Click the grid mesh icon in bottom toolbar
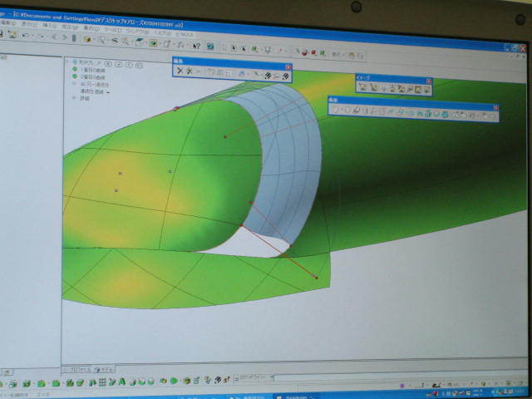The image size is (532, 399). tap(102, 382)
